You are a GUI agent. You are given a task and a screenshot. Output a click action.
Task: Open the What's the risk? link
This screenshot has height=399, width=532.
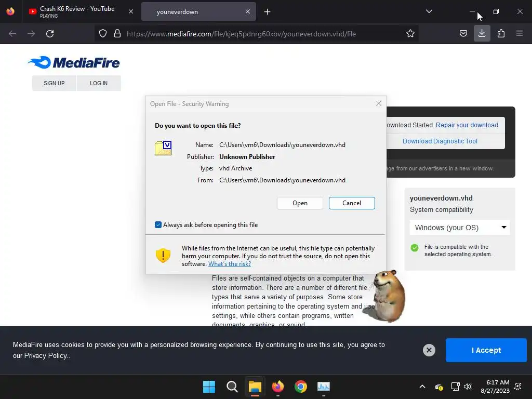click(x=230, y=264)
